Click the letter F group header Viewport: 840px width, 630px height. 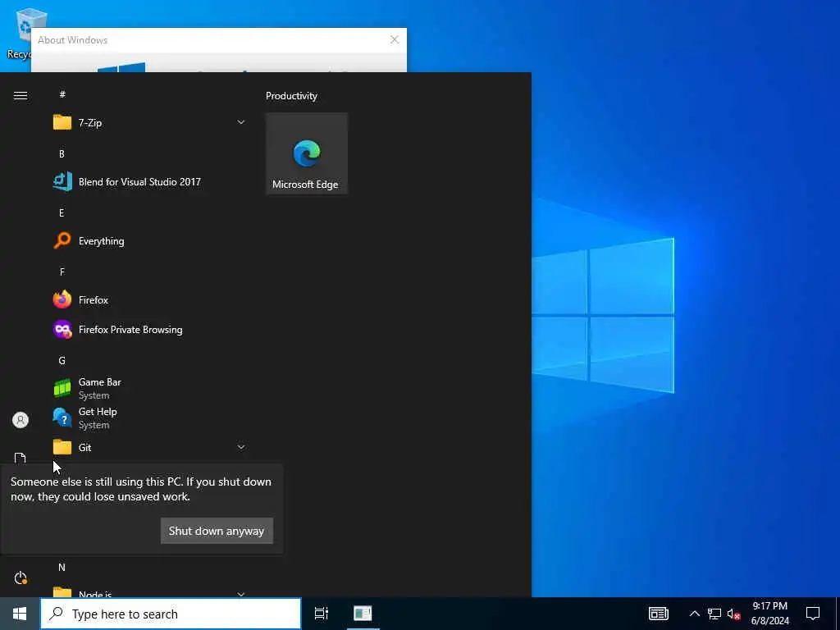(x=62, y=272)
